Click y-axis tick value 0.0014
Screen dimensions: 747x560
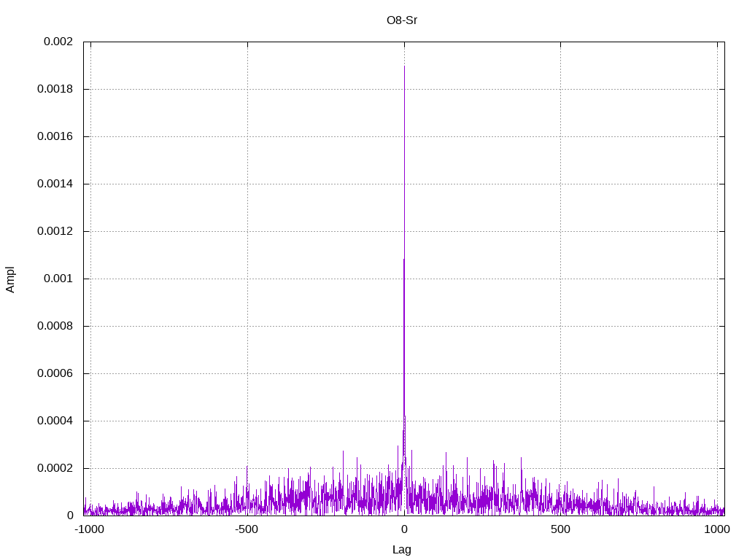coord(55,184)
